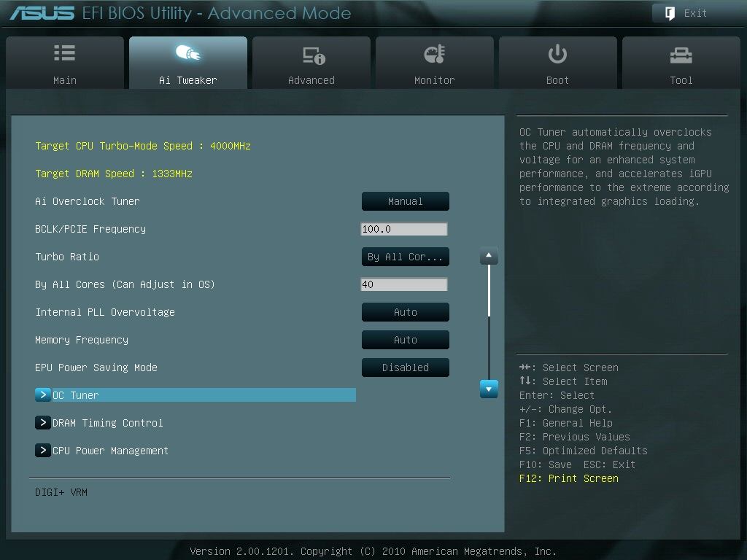Click the version copyright footer text

[x=373, y=551]
